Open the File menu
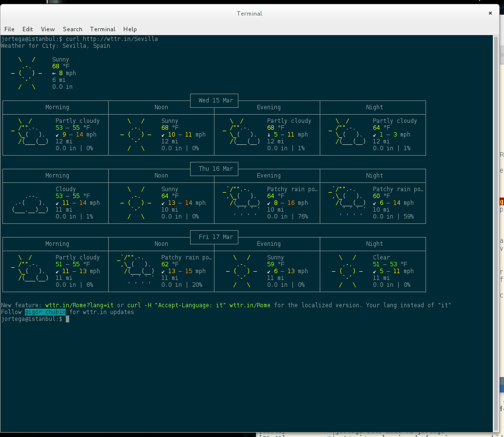Screen dimensions: 504x437 (9, 29)
